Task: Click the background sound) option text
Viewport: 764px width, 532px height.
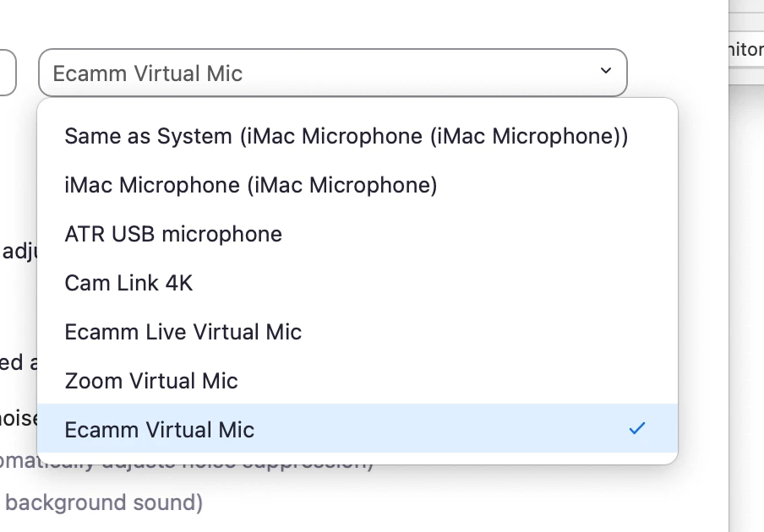Action: point(104,502)
